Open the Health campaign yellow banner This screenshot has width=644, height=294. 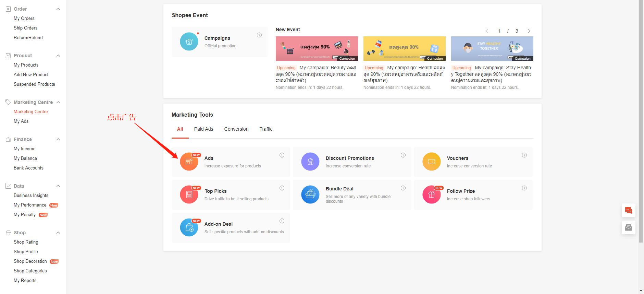point(405,49)
